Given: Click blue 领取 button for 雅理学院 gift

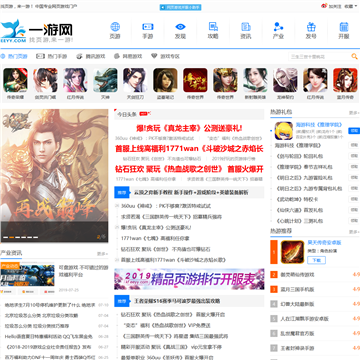Looking at the screenshot, I should coord(354,131).
